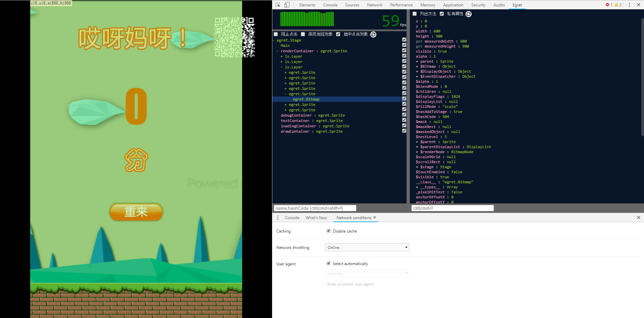Open the Custom... user agent dropdown

click(367, 273)
